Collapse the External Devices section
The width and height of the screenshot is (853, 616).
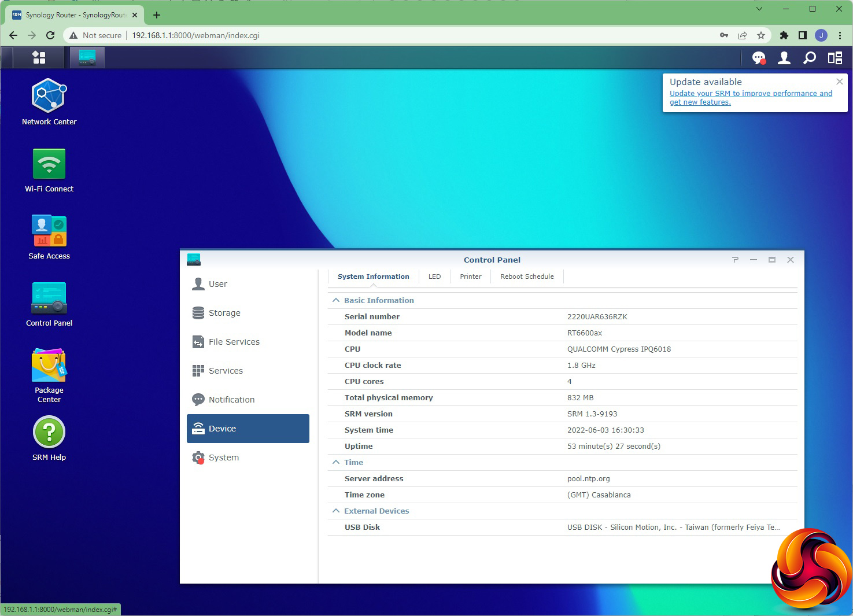click(x=335, y=511)
